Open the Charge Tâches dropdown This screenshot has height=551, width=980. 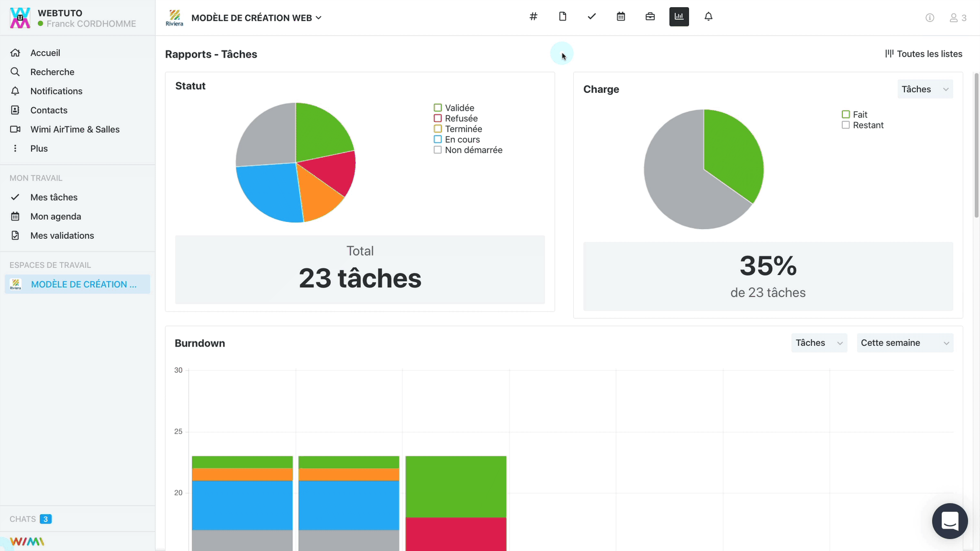tap(925, 89)
